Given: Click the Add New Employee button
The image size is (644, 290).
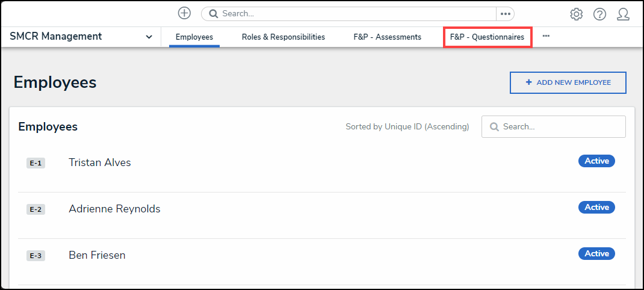Looking at the screenshot, I should [x=568, y=83].
